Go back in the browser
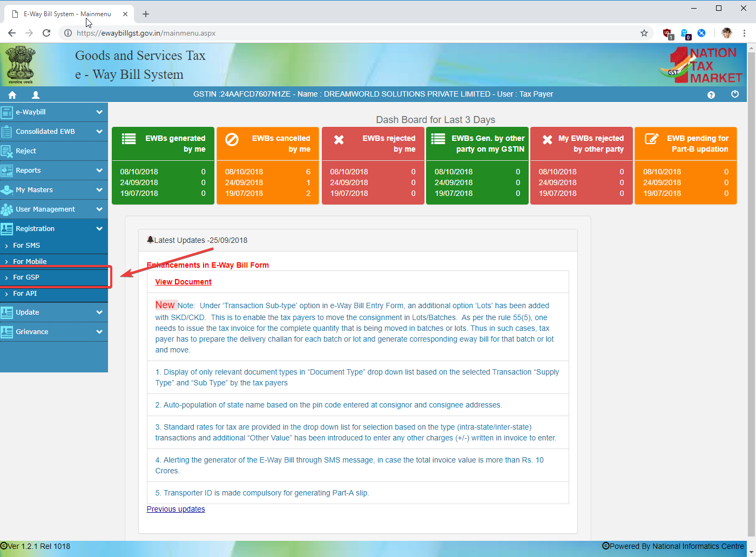The height and width of the screenshot is (557, 756). (x=12, y=33)
